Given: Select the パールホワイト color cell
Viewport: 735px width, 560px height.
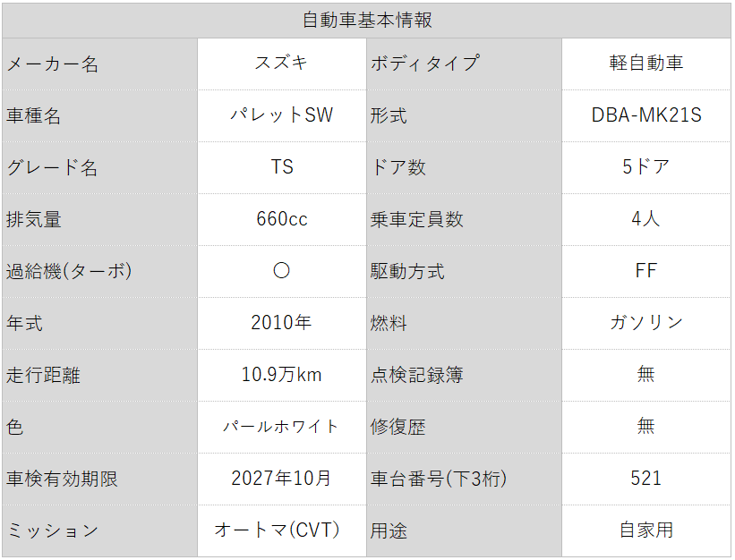Looking at the screenshot, I should [x=281, y=427].
